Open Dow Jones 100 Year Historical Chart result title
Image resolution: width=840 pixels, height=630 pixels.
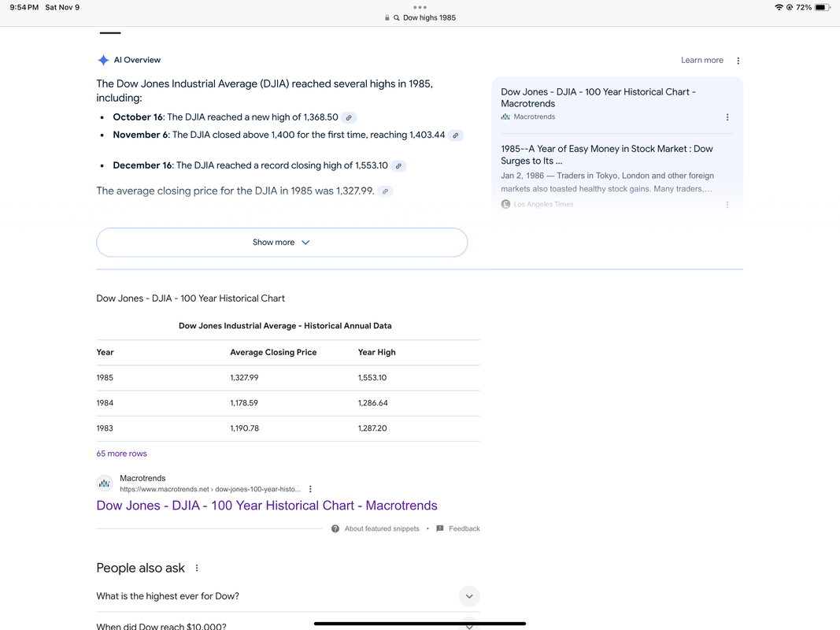(x=267, y=505)
